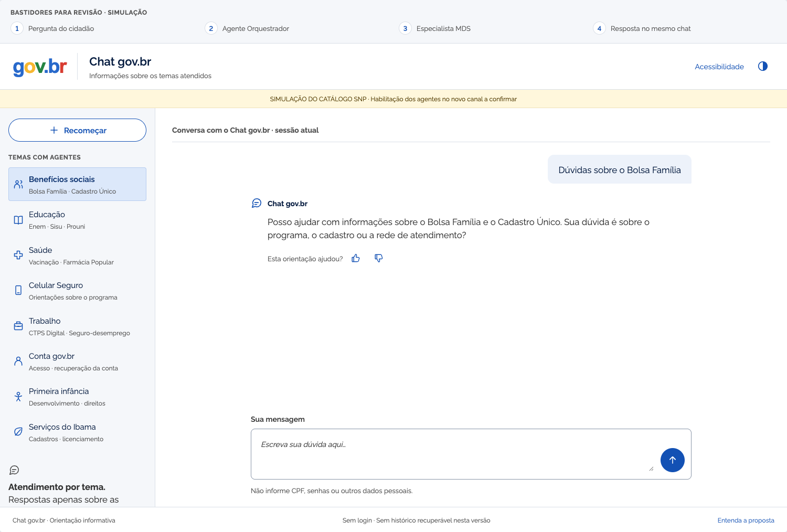Go to step 3 Especialista MDS
Screen dimensions: 787x532
[435, 28]
